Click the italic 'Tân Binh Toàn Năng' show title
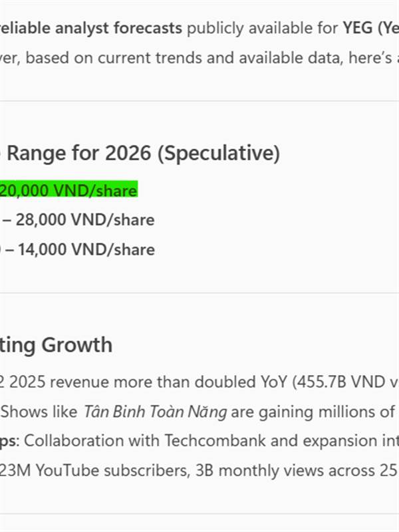Image resolution: width=399 pixels, height=532 pixels. click(x=156, y=412)
